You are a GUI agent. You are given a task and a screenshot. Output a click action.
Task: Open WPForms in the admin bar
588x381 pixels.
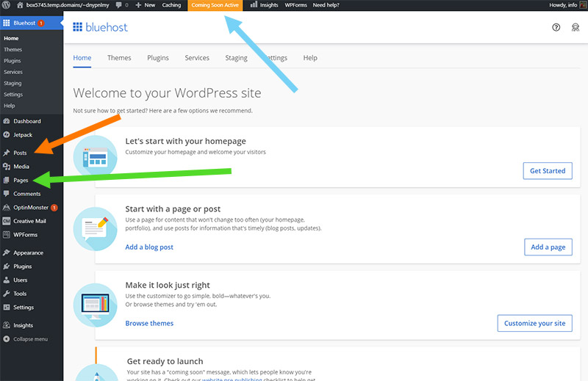click(296, 5)
